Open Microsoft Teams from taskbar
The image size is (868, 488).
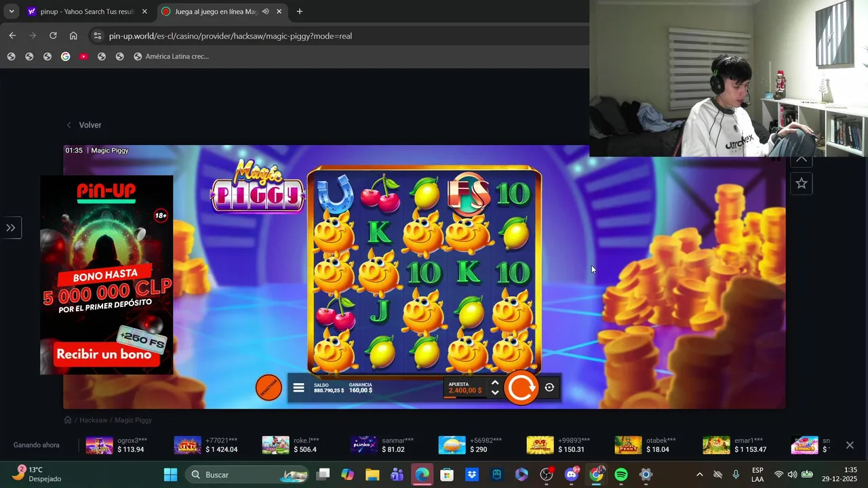coord(397,474)
